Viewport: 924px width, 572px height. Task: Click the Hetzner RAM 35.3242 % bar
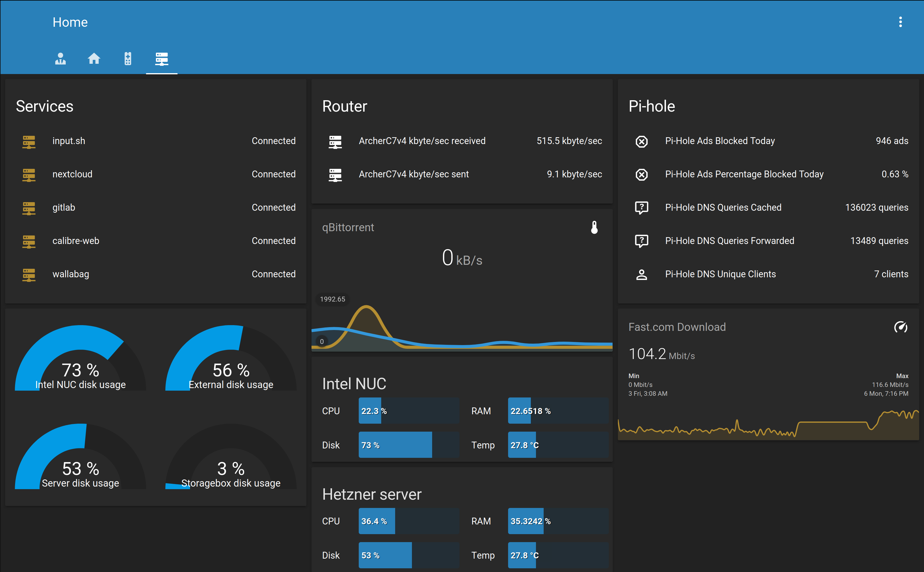[558, 521]
